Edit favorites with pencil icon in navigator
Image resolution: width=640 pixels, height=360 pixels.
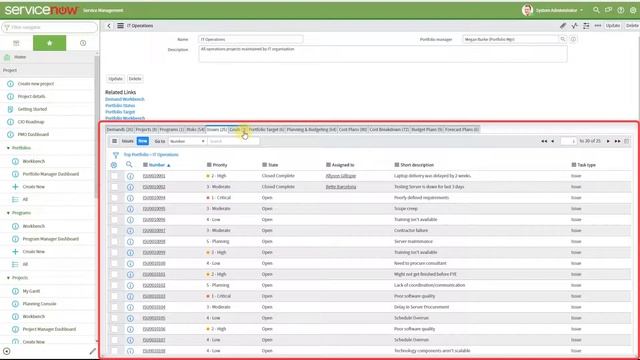(x=93, y=351)
